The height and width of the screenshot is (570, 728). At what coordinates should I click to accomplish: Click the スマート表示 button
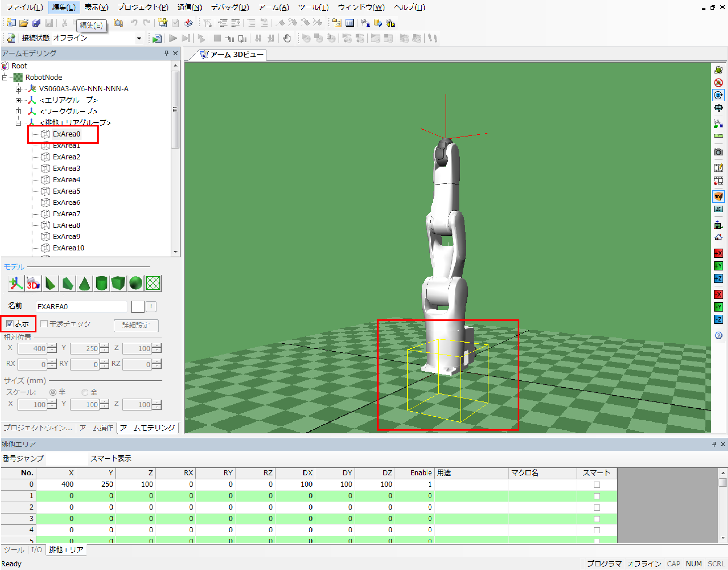click(x=111, y=458)
